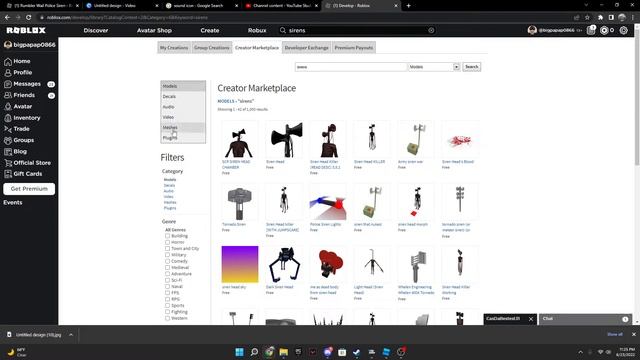Check the Military genre checkbox

coord(167,255)
